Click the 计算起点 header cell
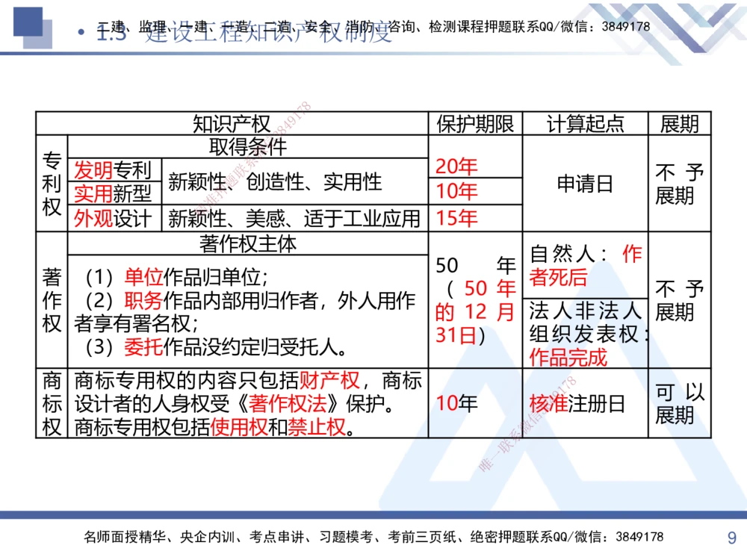Screen dimensions: 747x560 [x=586, y=124]
